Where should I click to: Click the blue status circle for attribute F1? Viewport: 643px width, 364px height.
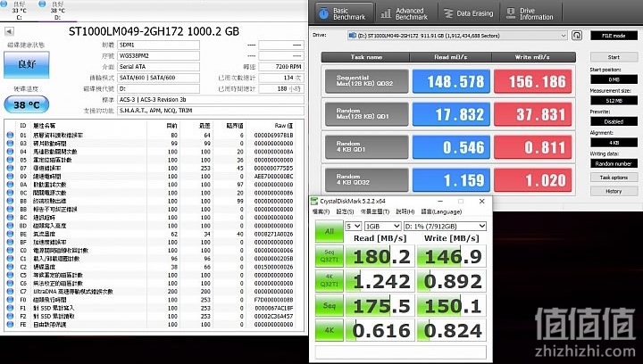pos(10,308)
